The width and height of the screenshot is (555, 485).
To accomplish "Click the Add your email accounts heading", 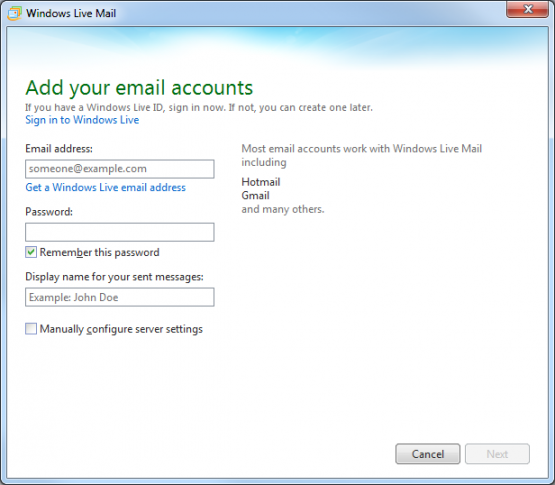I will coord(139,88).
